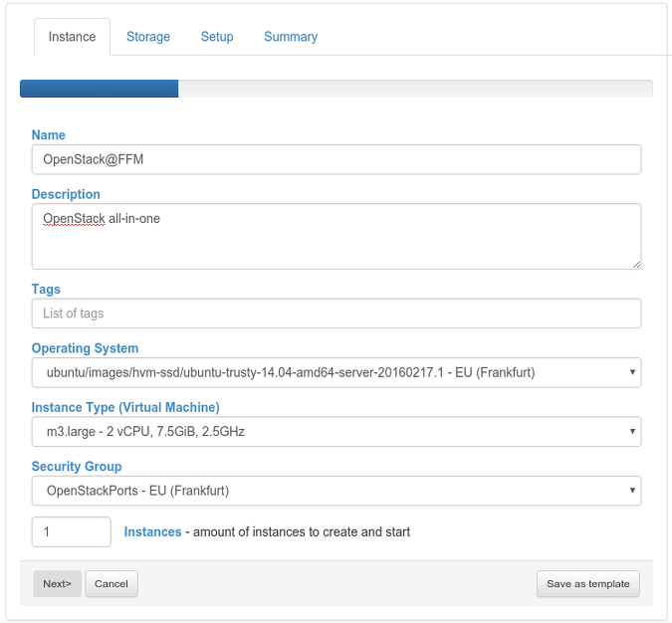This screenshot has width=672, height=623.
Task: Expand the Instance Type dropdown
Action: [x=336, y=432]
